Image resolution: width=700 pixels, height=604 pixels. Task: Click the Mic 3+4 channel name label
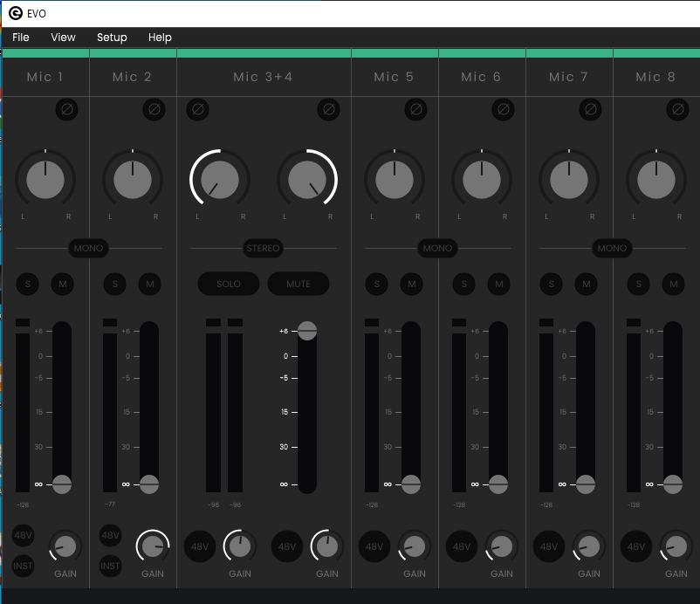pyautogui.click(x=263, y=77)
